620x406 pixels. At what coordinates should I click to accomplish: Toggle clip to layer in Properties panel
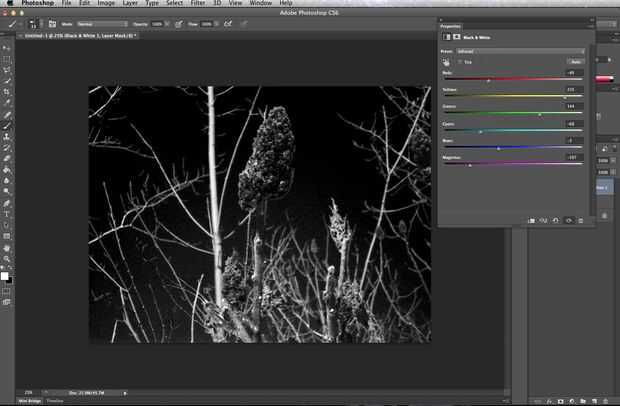[x=531, y=220]
